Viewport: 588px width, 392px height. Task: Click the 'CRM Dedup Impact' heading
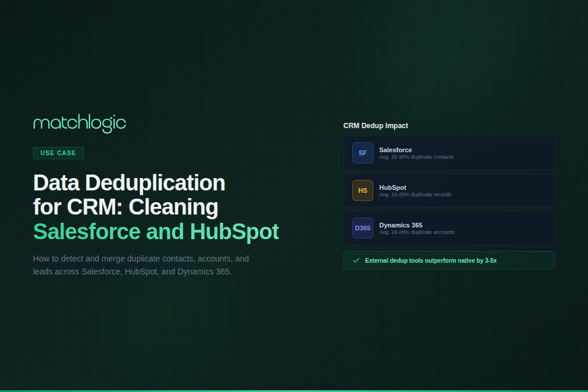coord(375,126)
